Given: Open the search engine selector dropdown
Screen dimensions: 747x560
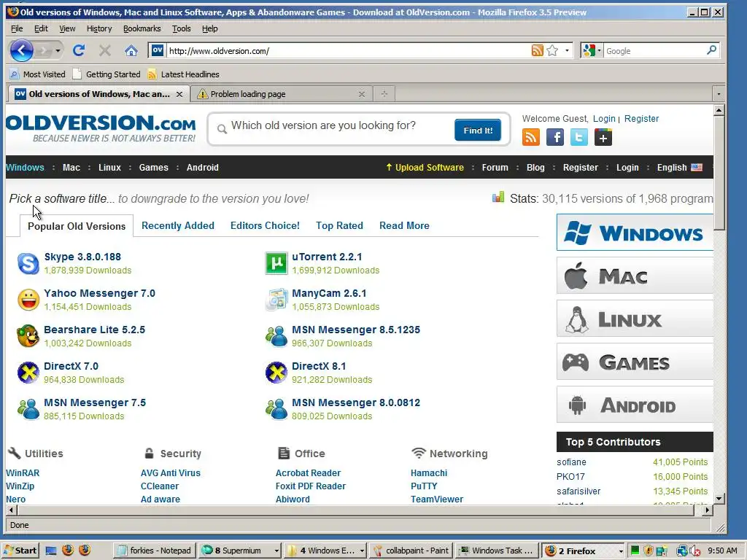Looking at the screenshot, I should [x=592, y=50].
